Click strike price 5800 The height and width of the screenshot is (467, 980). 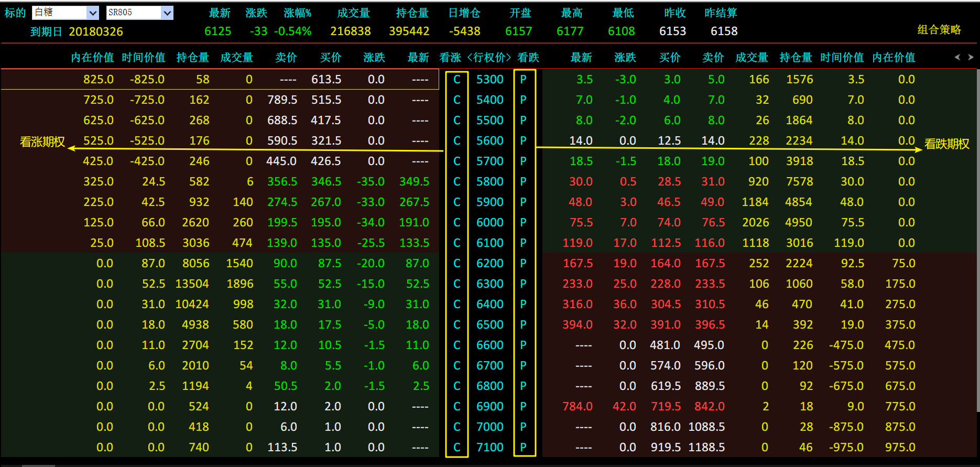click(490, 182)
